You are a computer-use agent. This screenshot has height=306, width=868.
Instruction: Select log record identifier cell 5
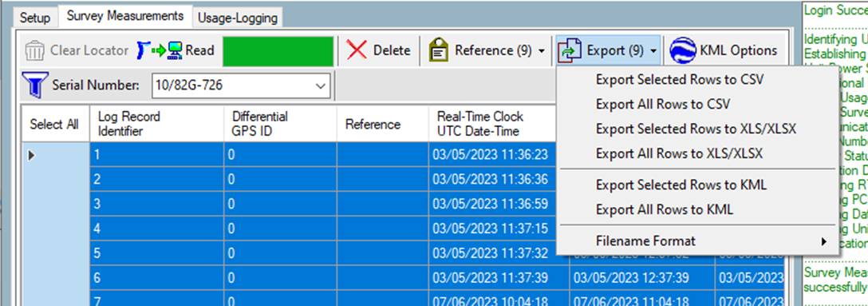coord(156,252)
